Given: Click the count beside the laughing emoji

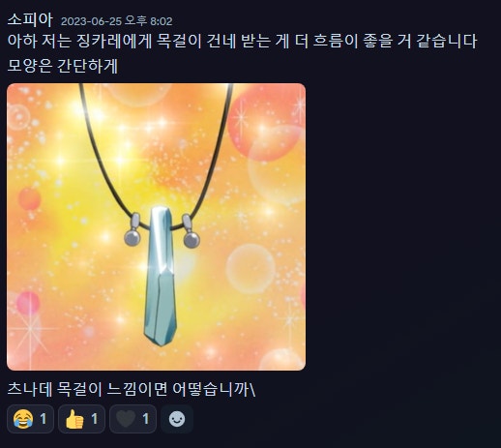Looking at the screenshot, I should pyautogui.click(x=44, y=419).
